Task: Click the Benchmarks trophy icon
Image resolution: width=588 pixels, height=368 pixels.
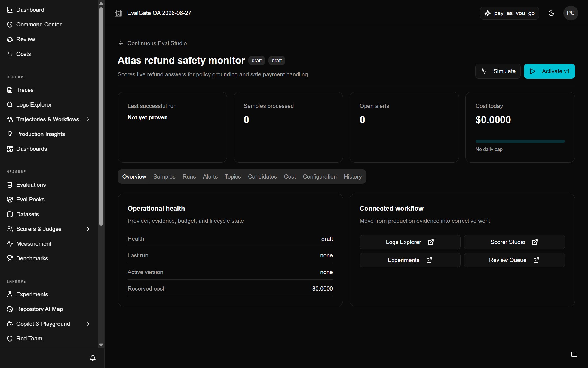Action: 10,258
